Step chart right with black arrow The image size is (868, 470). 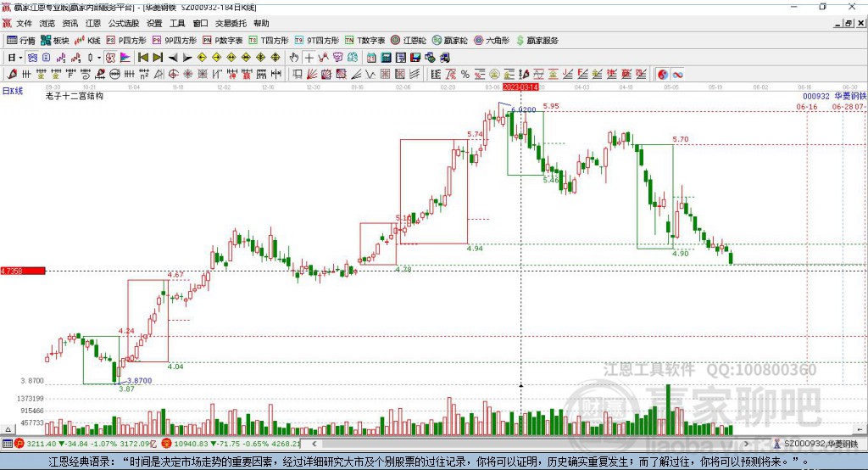[187, 57]
